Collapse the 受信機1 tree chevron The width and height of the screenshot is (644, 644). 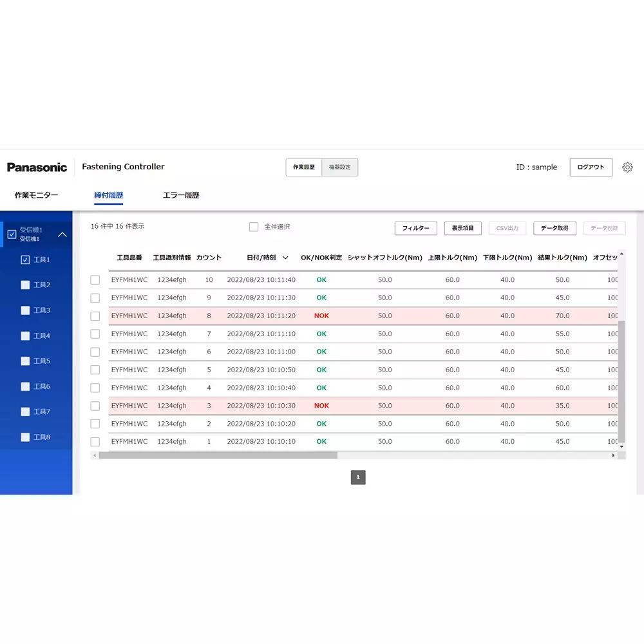coord(62,234)
